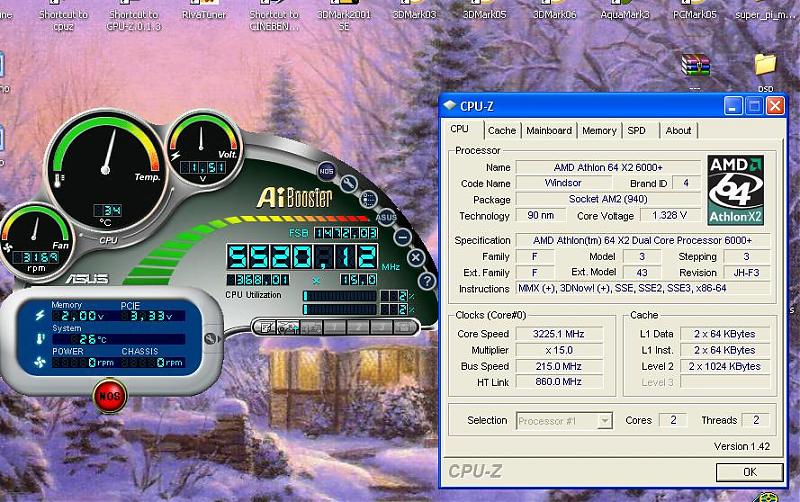Click the HT Link 860.0 MHz value

(559, 382)
